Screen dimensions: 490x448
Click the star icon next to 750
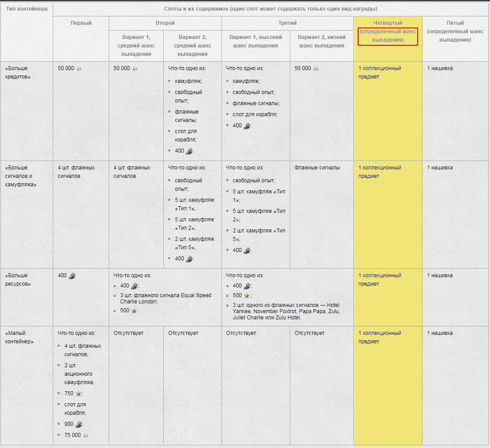point(79,393)
